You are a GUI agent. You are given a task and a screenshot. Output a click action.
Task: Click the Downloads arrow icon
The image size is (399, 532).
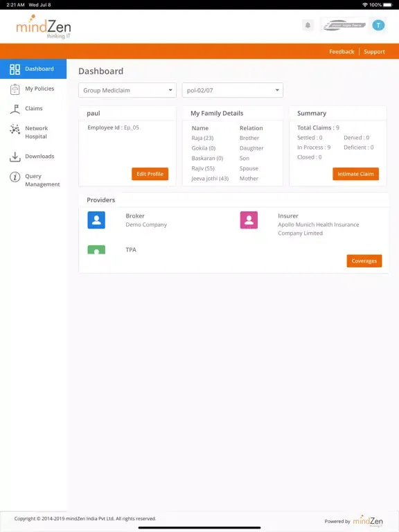[15, 157]
